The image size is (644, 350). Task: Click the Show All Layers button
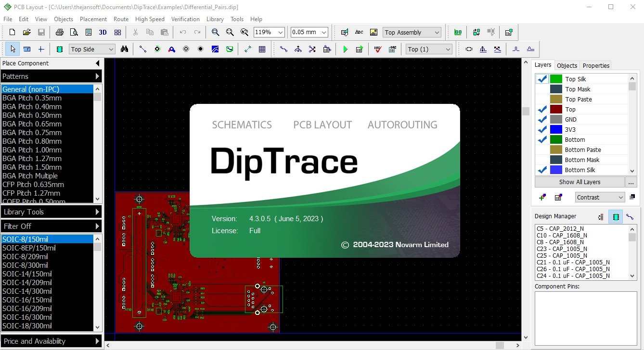point(580,182)
